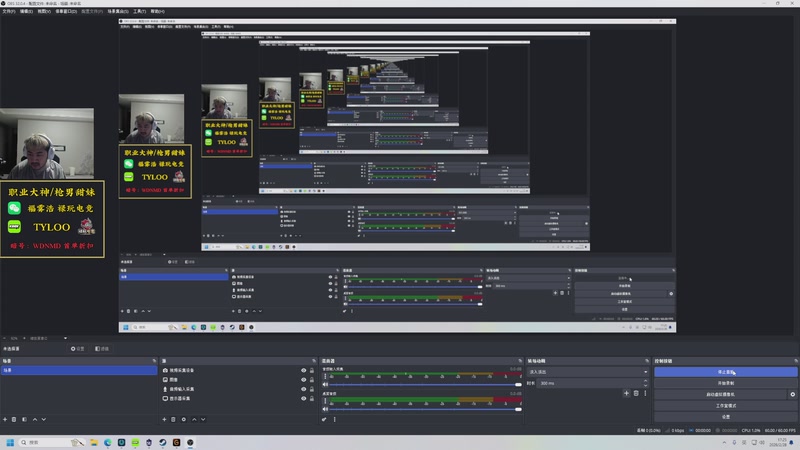Move scene up with the up arrow
Image resolution: width=800 pixels, height=450 pixels.
pyautogui.click(x=35, y=419)
